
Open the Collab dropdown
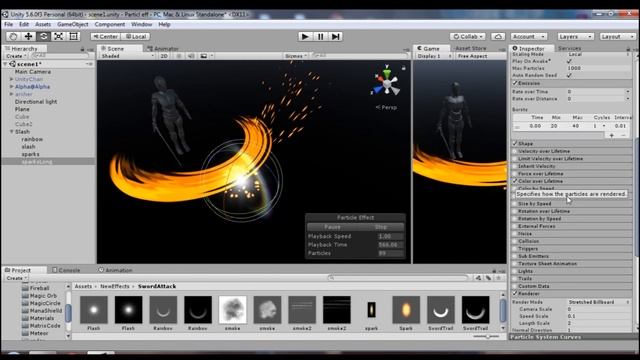coord(468,36)
